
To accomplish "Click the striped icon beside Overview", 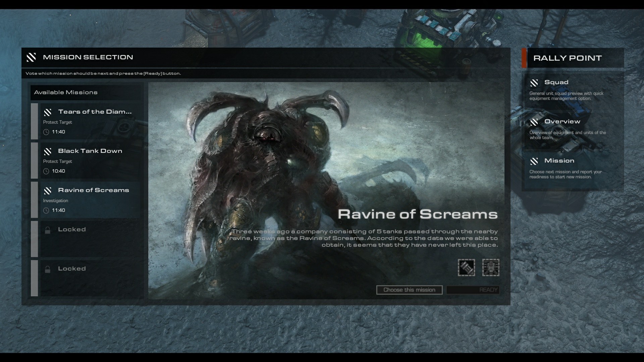I will coord(534,122).
